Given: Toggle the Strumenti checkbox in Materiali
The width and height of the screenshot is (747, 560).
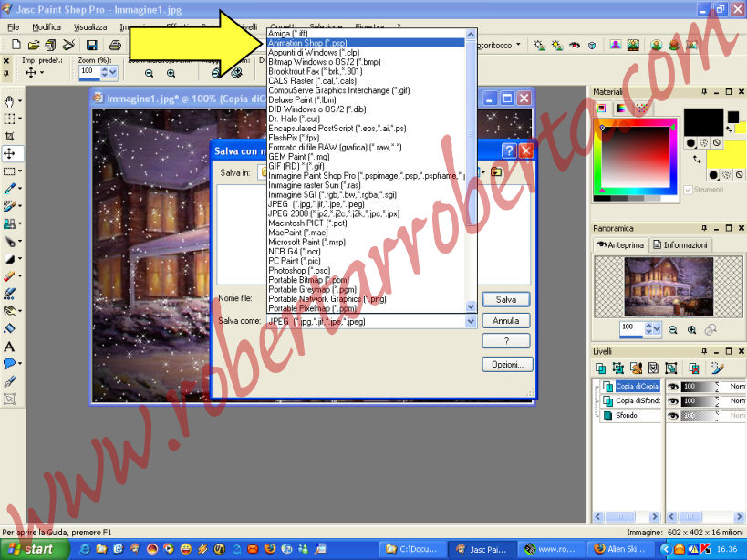Looking at the screenshot, I should point(689,190).
